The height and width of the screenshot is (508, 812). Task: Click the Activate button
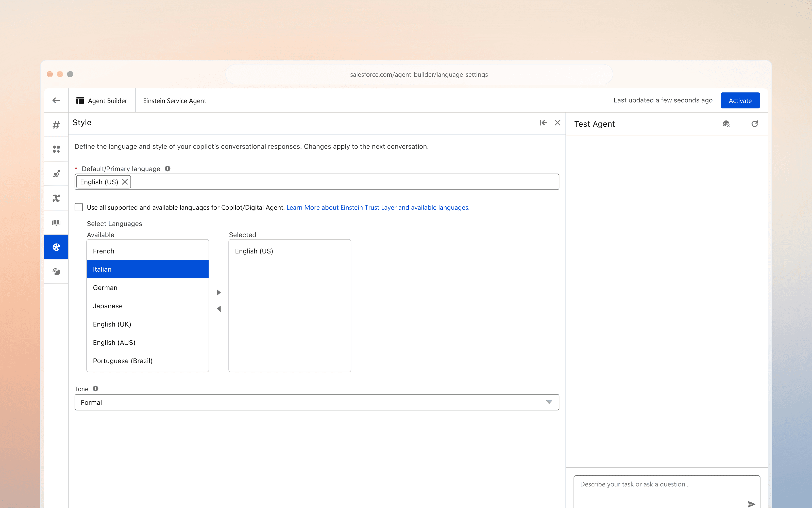click(x=740, y=101)
